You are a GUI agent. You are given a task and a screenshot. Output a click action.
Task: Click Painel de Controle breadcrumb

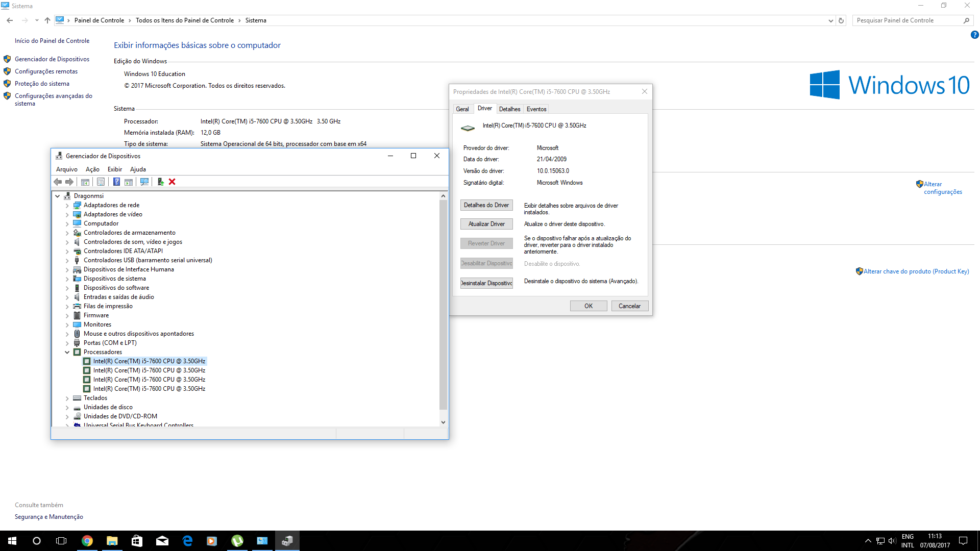pyautogui.click(x=99, y=20)
